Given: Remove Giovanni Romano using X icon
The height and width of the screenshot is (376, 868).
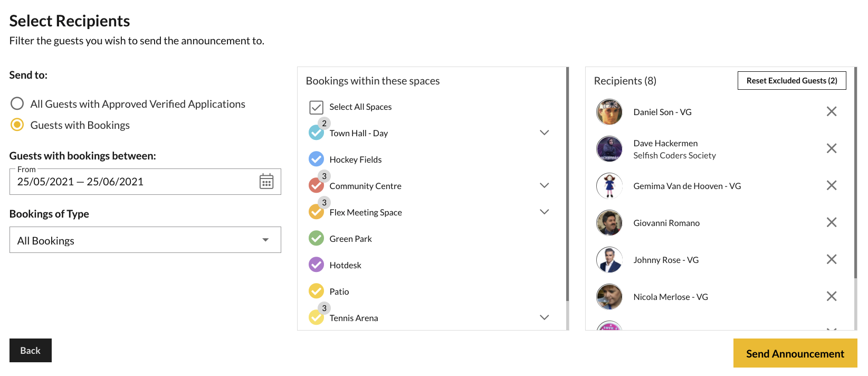Looking at the screenshot, I should click(x=831, y=222).
